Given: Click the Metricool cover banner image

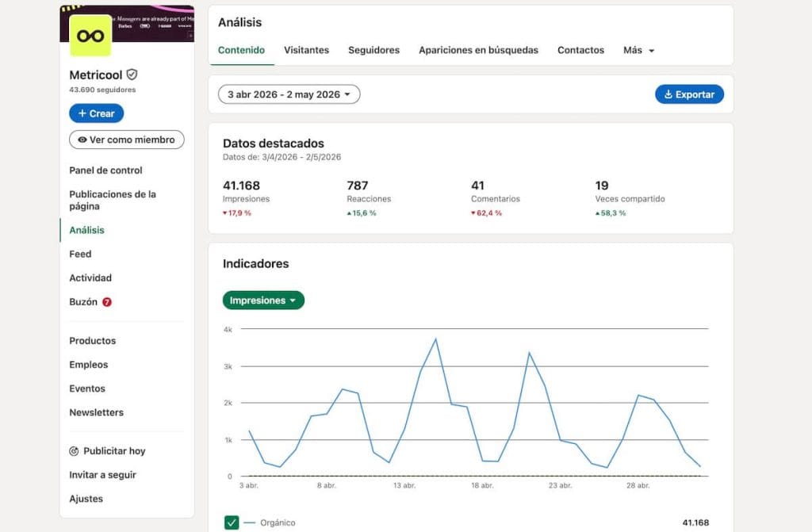Looking at the screenshot, I should [x=153, y=23].
